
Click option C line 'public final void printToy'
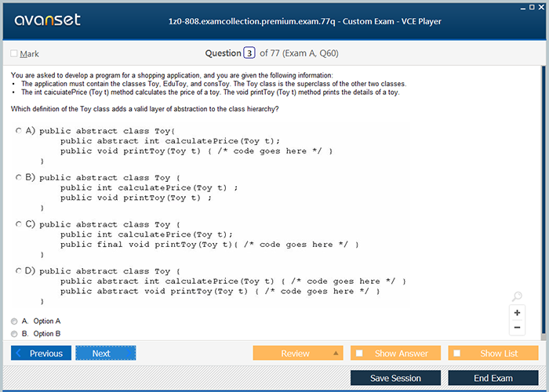209,245
